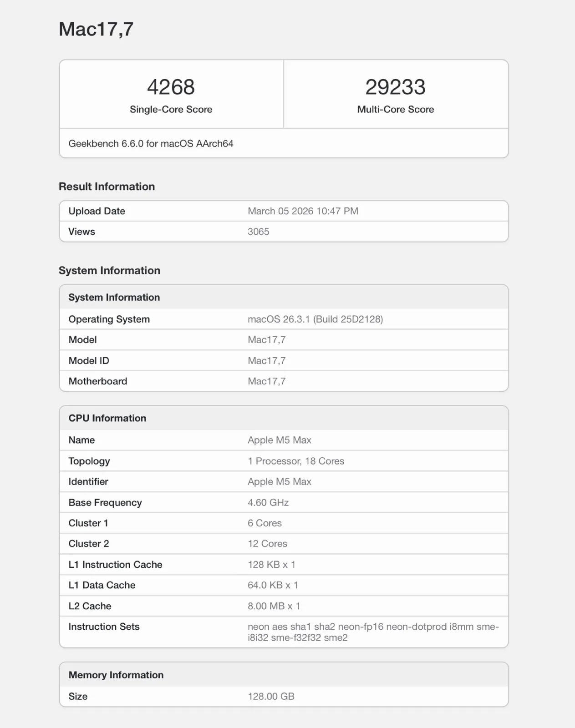Click the 4268 single-core score number
Screen dimensions: 575x728
171,87
